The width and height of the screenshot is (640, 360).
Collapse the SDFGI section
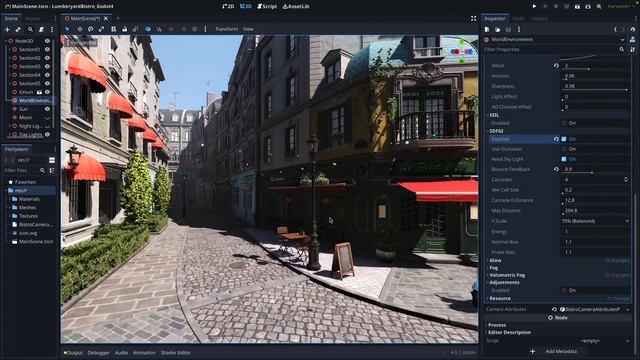(x=496, y=131)
